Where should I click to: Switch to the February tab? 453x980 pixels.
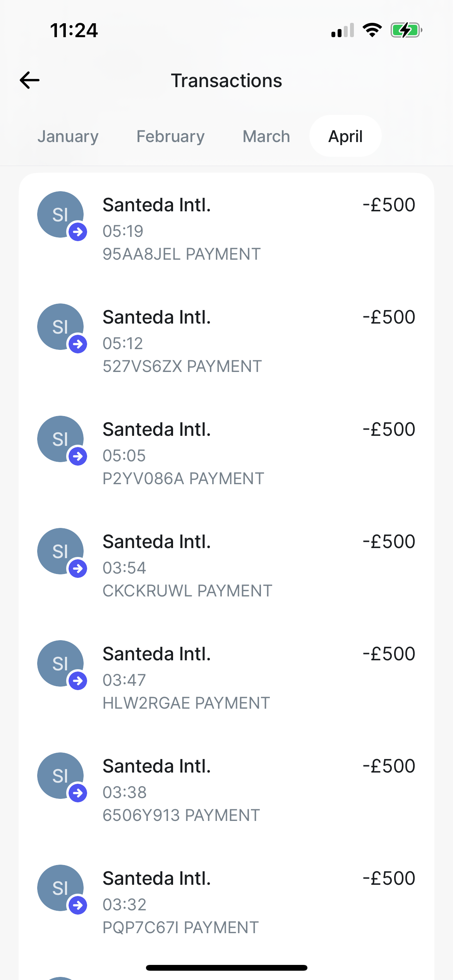coord(170,136)
